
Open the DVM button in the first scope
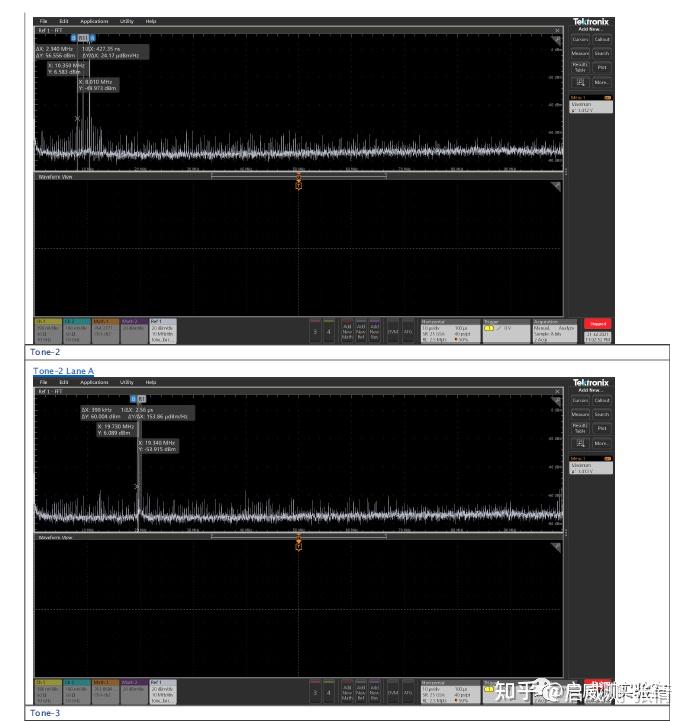tap(393, 331)
